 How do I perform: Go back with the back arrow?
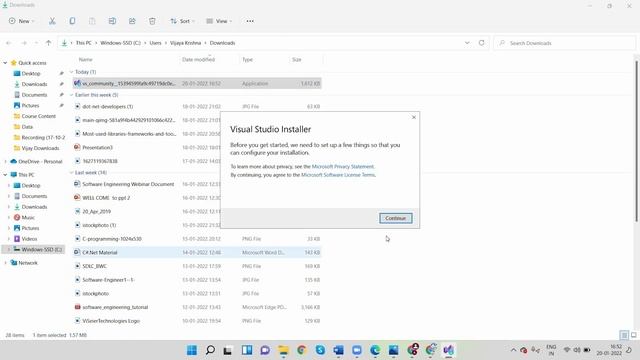[9, 43]
